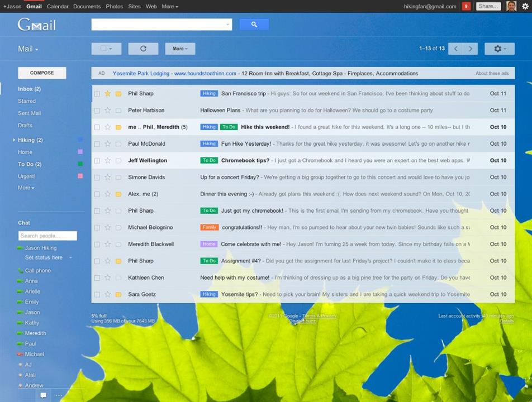532x402 pixels.
Task: Star the Hike this weekend! conversation
Action: [107, 127]
